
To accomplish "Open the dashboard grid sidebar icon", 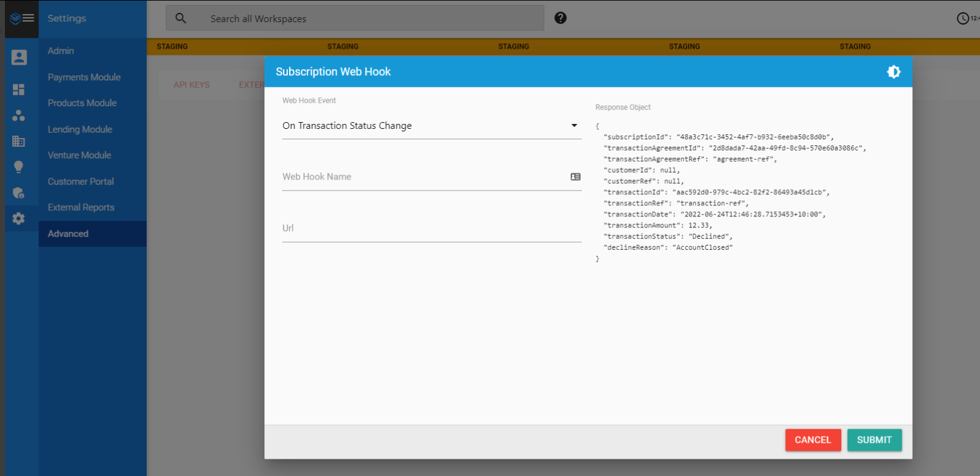I will point(18,89).
